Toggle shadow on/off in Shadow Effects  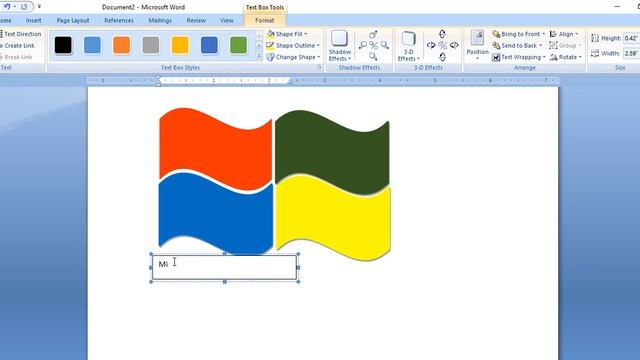pyautogui.click(x=373, y=45)
